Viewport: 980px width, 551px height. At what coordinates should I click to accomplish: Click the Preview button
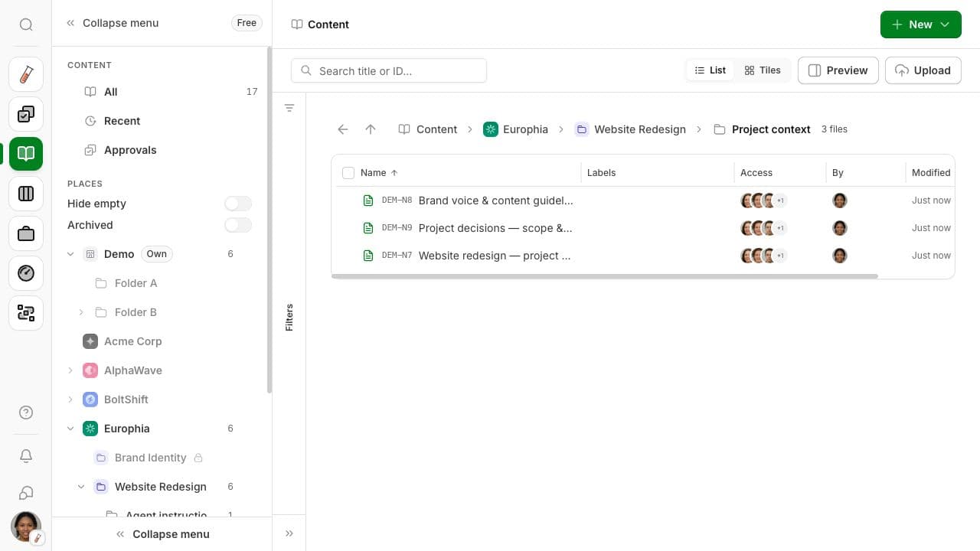tap(838, 70)
